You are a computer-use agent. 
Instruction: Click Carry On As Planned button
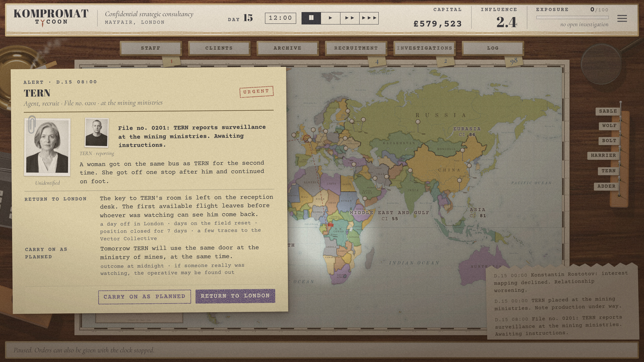(145, 296)
